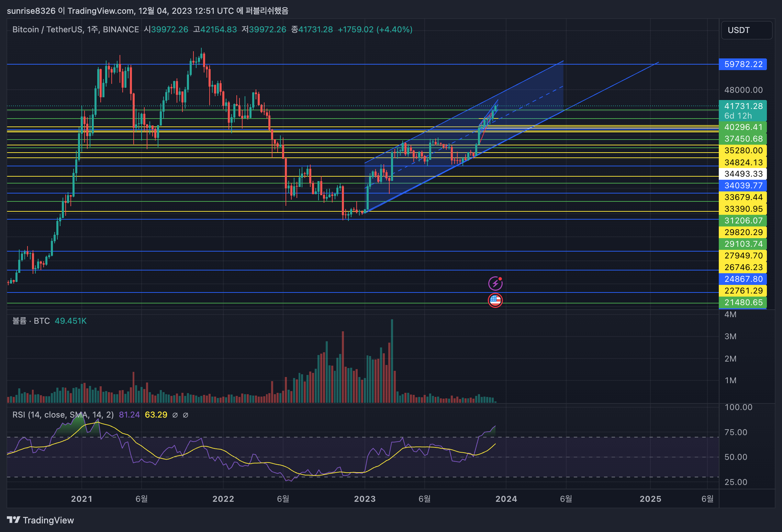This screenshot has width=782, height=532.
Task: Select the white 34493.33 price label
Action: (743, 174)
